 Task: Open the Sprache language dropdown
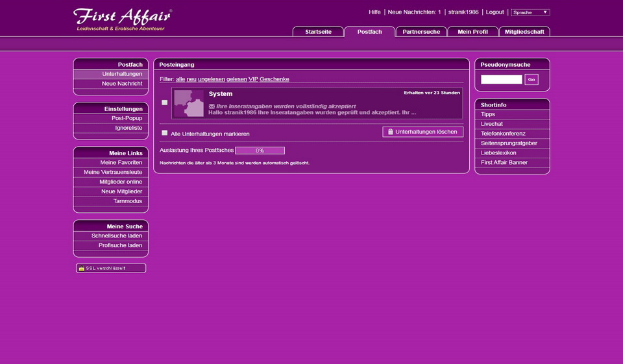tap(530, 12)
